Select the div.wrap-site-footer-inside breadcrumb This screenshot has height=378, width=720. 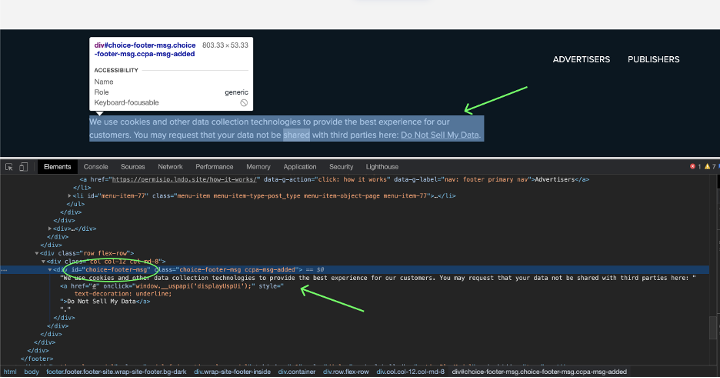click(x=232, y=372)
